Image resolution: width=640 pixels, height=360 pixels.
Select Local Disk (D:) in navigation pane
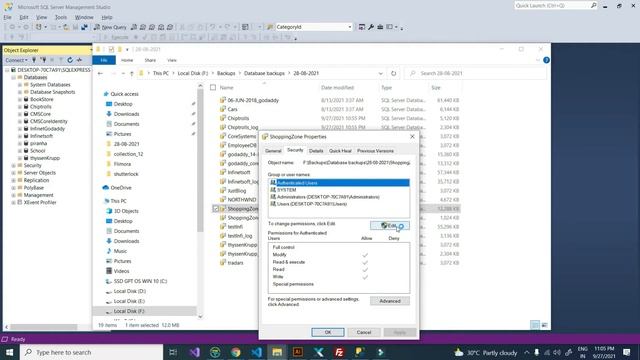(x=129, y=291)
